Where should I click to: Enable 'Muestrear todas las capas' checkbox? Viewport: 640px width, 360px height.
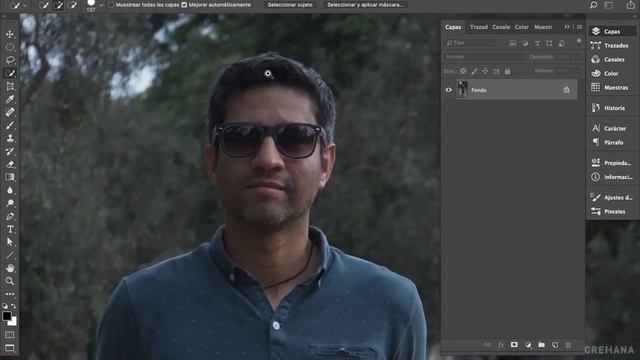[111, 5]
